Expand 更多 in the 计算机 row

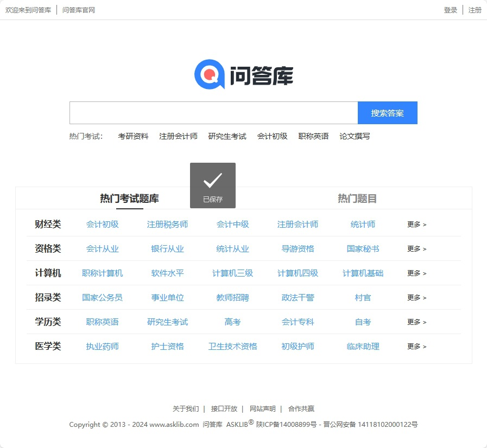coord(416,273)
